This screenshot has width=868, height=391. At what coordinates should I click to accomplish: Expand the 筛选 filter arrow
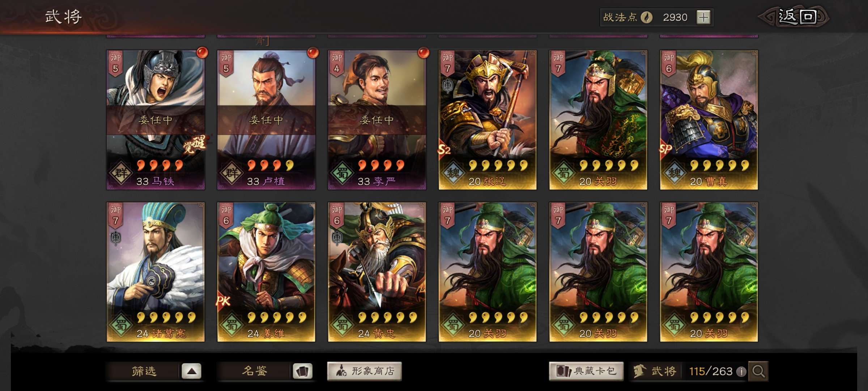191,371
